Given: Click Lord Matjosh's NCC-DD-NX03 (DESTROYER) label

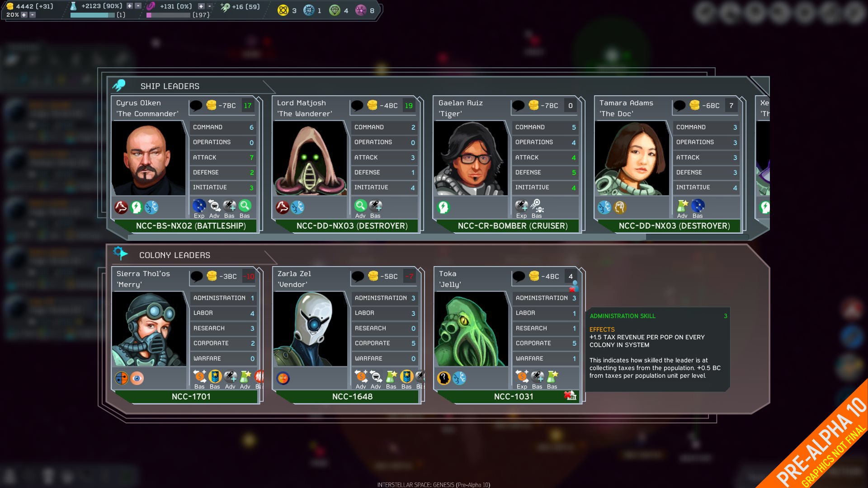Looking at the screenshot, I should coord(352,226).
